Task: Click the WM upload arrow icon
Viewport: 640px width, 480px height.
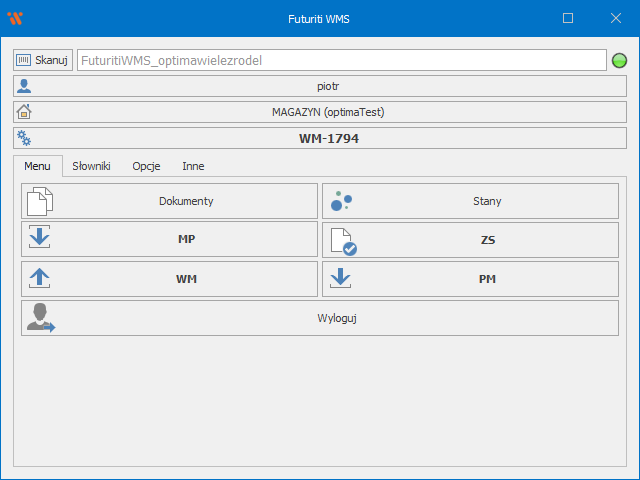Action: [39, 279]
